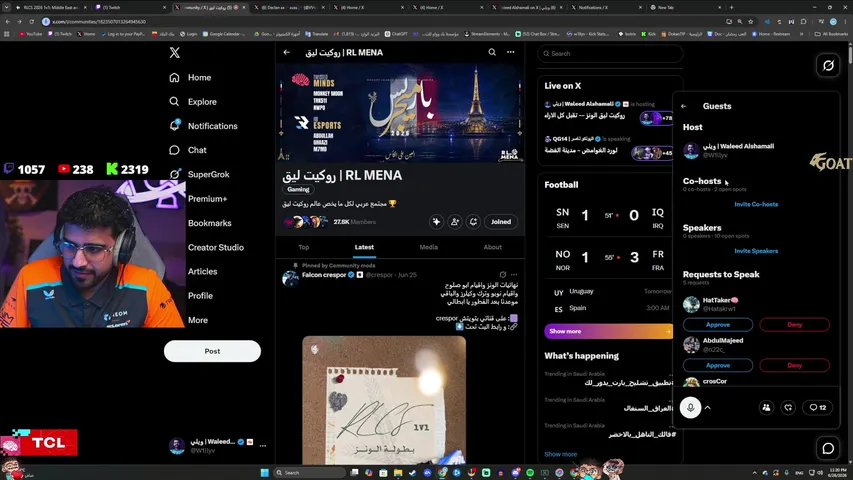
Task: Deny AbdulMajeed's request to speak
Action: pyautogui.click(x=795, y=365)
